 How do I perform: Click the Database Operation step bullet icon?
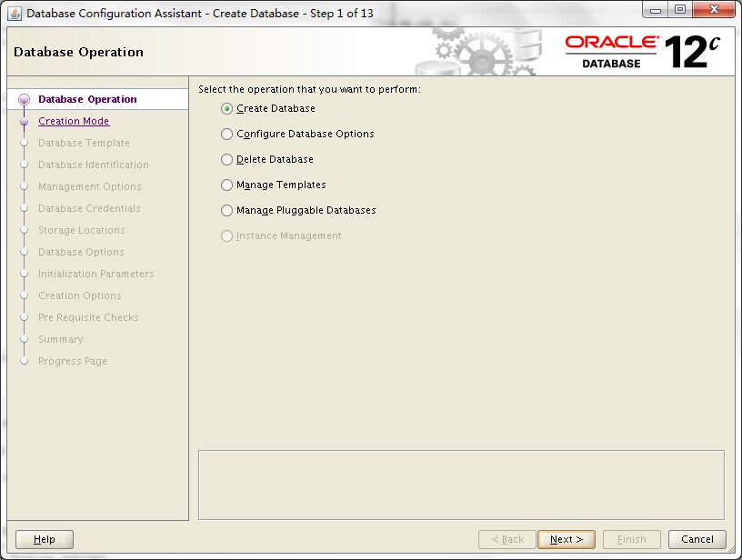(24, 100)
